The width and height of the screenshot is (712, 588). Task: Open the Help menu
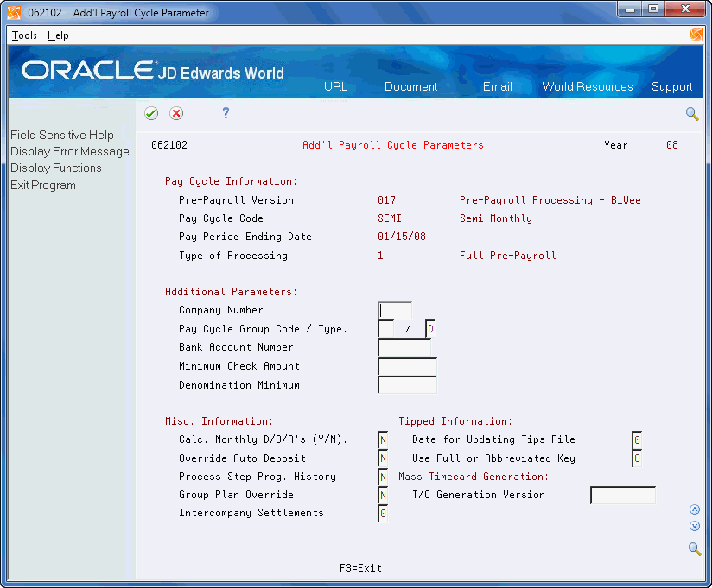coord(58,35)
